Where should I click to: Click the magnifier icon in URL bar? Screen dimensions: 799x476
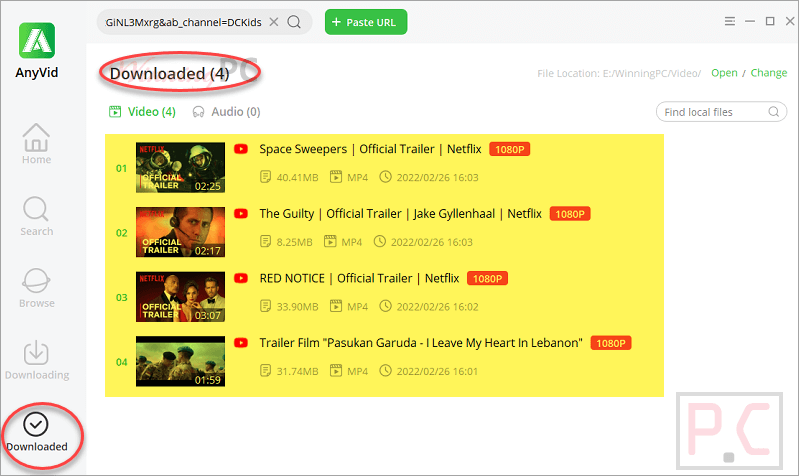click(294, 22)
